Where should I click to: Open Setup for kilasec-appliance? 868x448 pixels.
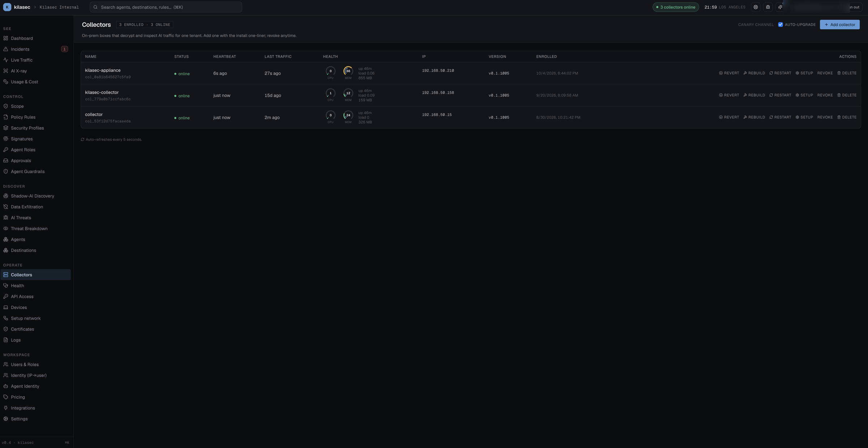[x=804, y=73]
